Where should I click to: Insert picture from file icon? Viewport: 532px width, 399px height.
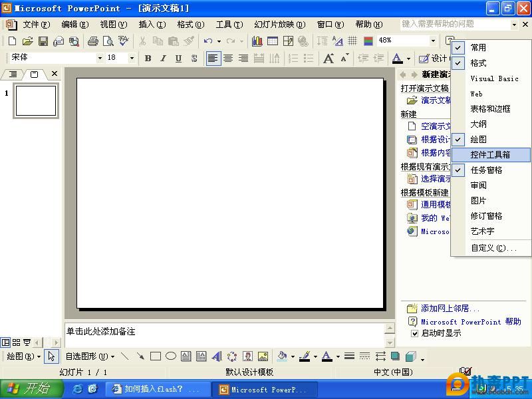263,356
